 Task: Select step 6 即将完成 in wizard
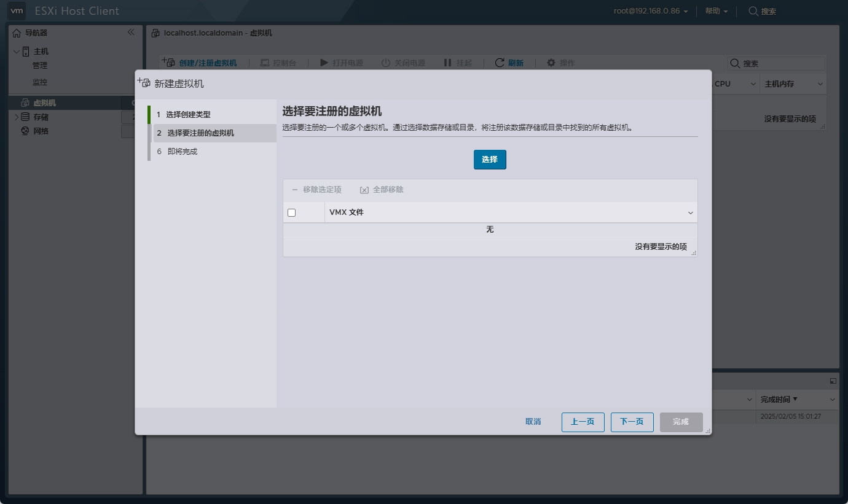(182, 152)
